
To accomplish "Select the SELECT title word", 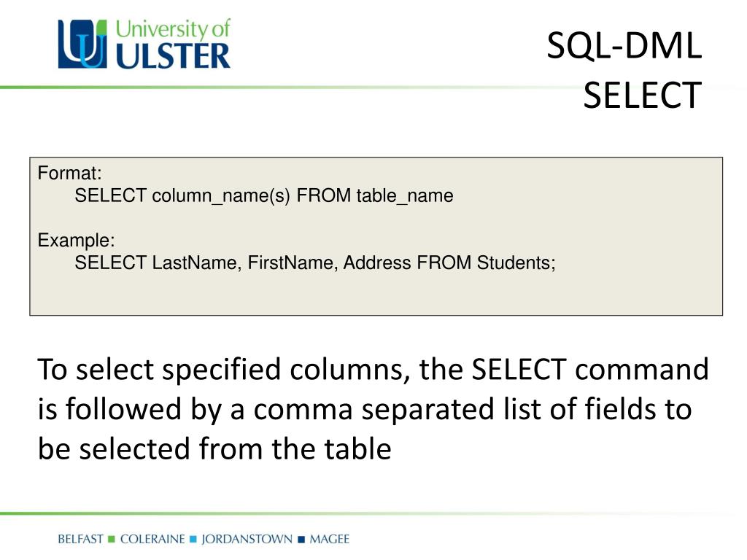I will click(642, 96).
